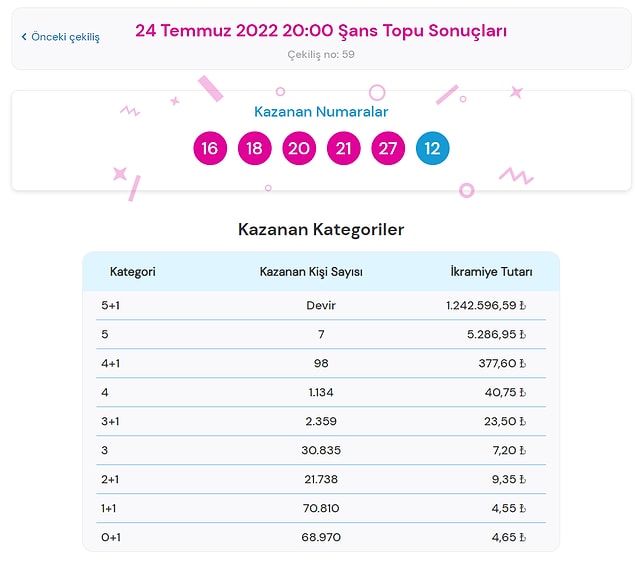Click the 30.835 winners count
Screen dimensions: 635x579
click(321, 450)
